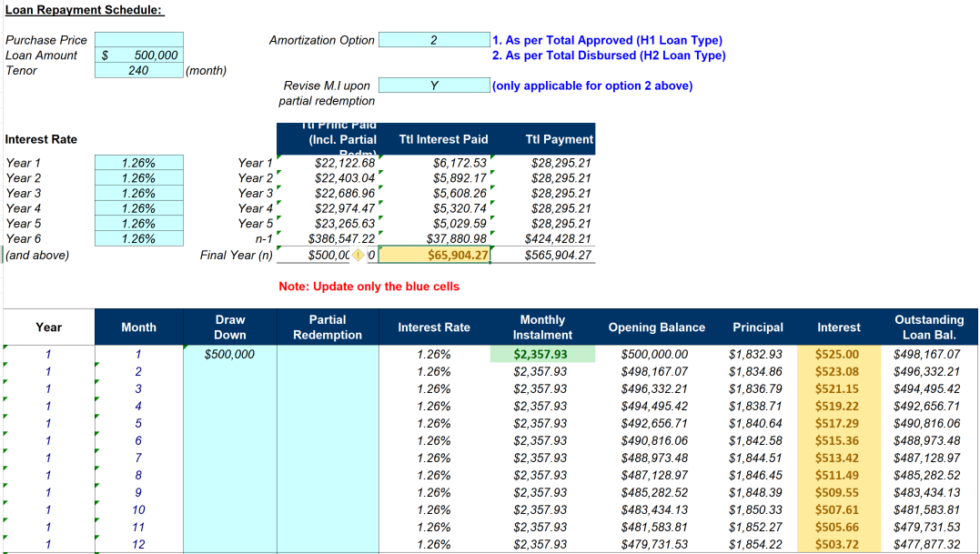Click the Month column header
Image resolution: width=980 pixels, height=554 pixels.
138,327
